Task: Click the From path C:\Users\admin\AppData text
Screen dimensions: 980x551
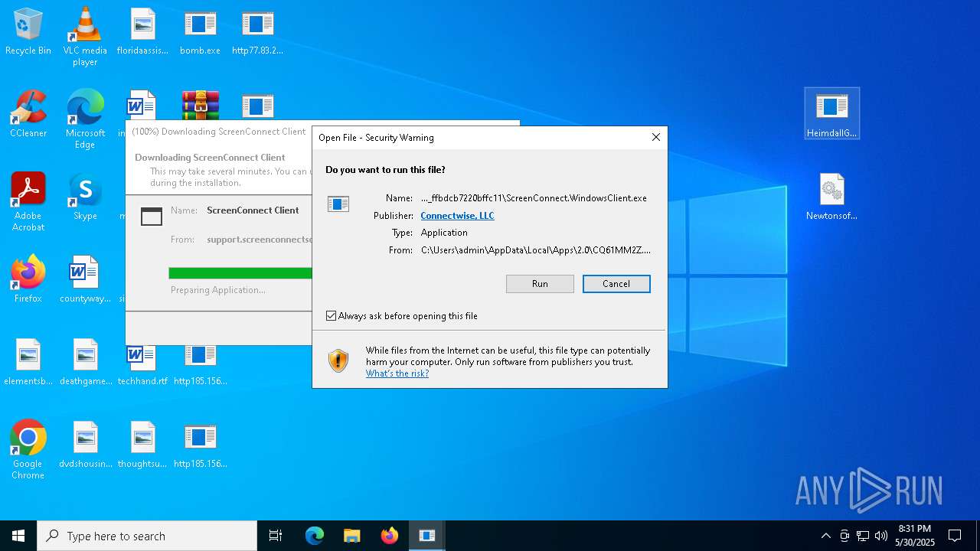Action: coord(536,250)
